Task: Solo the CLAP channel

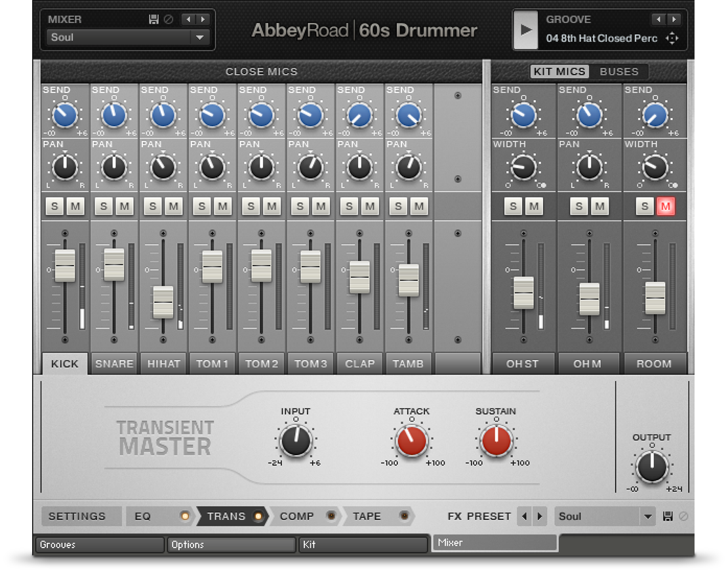Action: (x=350, y=206)
